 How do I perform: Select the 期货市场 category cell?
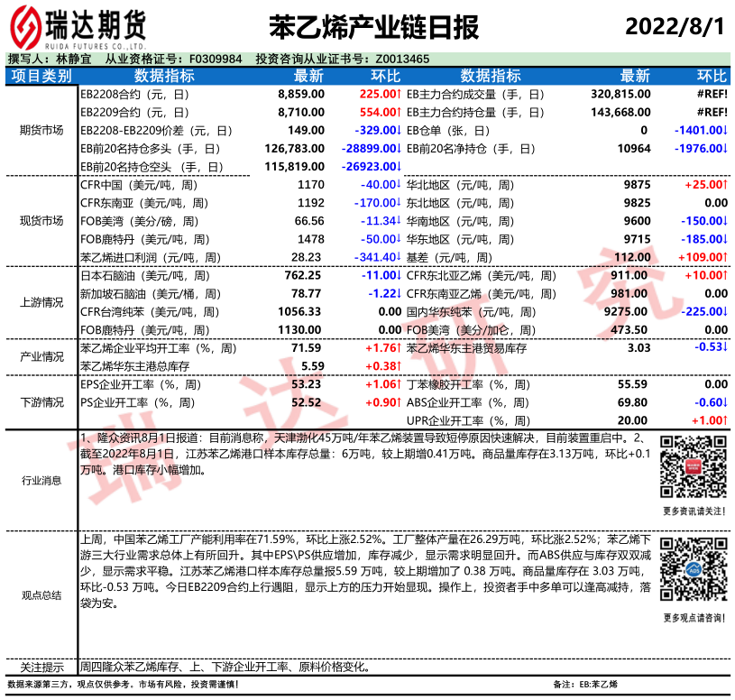tap(41, 130)
